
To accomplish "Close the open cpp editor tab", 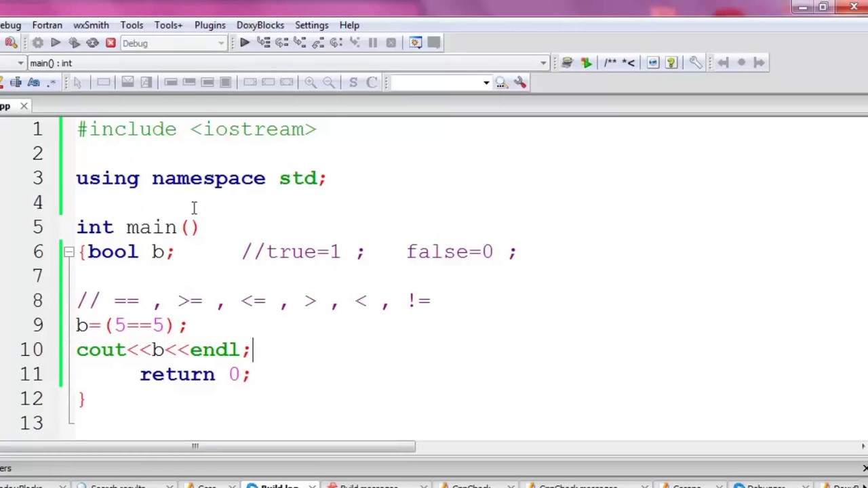I will 24,106.
